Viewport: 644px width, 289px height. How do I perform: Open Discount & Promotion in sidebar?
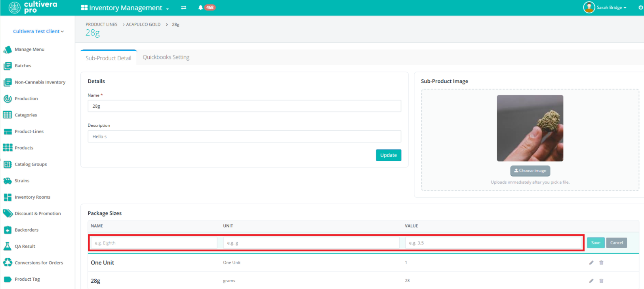point(38,213)
